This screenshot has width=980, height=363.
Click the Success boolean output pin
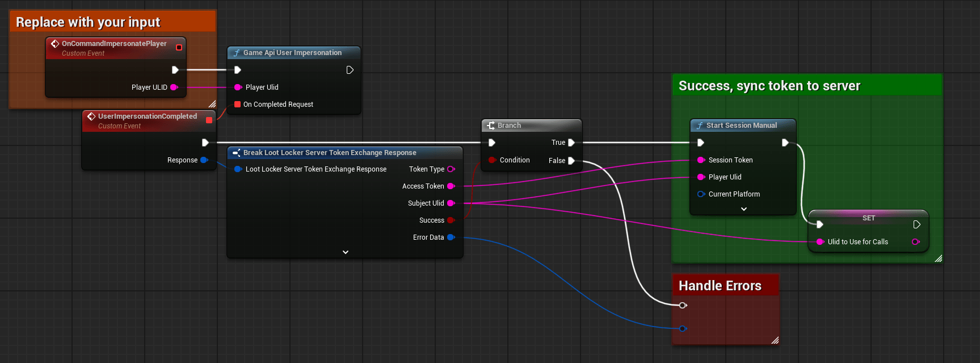click(451, 220)
